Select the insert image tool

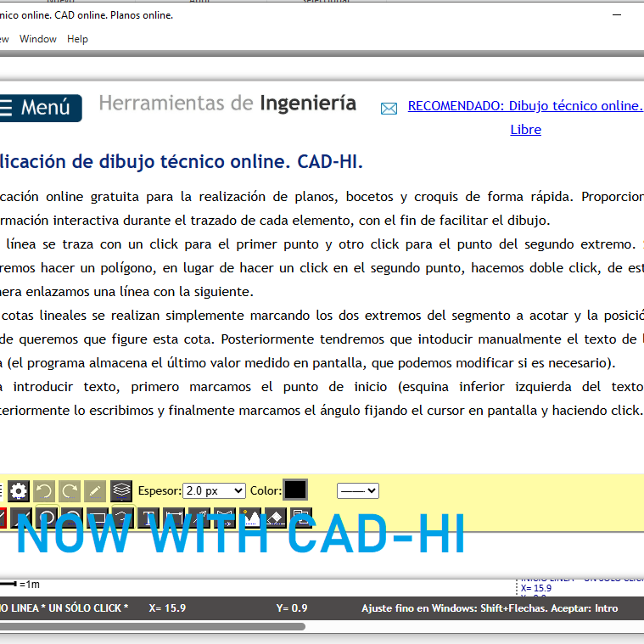(x=250, y=518)
